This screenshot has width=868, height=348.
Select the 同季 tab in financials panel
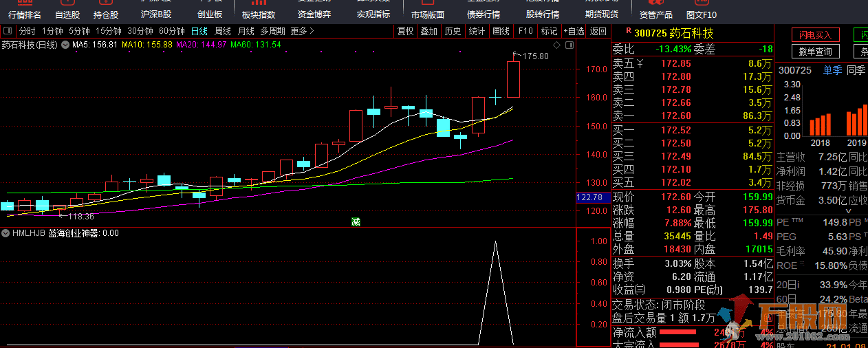[857, 69]
